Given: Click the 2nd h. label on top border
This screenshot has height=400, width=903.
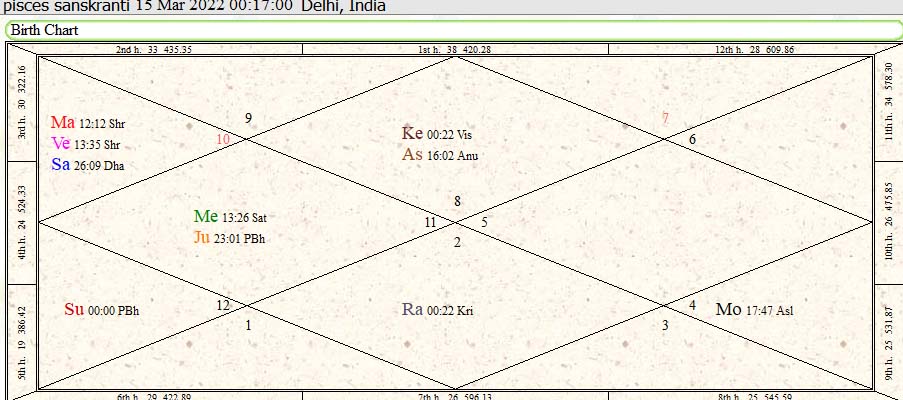Looking at the screenshot, I should (x=154, y=48).
